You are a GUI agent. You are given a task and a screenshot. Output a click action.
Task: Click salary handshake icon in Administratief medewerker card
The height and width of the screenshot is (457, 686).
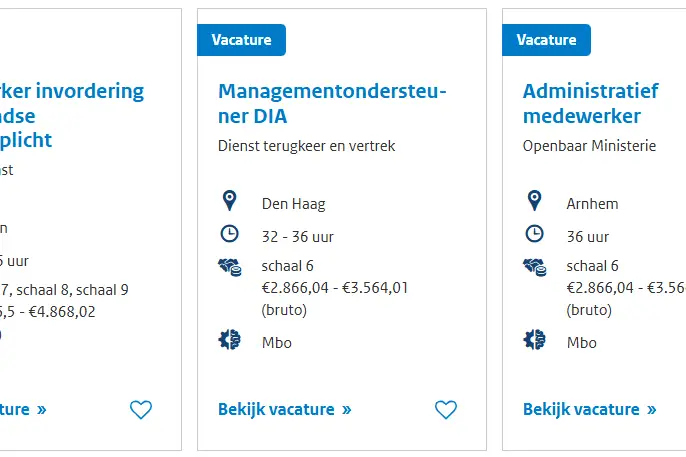pyautogui.click(x=535, y=267)
